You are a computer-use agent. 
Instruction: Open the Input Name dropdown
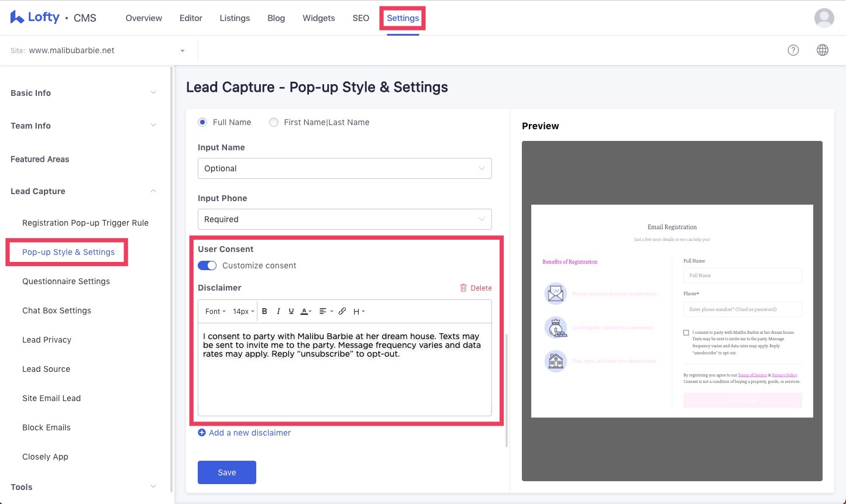point(345,168)
